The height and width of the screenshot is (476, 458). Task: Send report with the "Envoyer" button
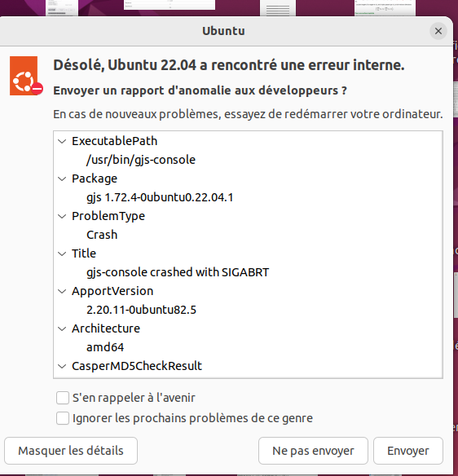408,451
